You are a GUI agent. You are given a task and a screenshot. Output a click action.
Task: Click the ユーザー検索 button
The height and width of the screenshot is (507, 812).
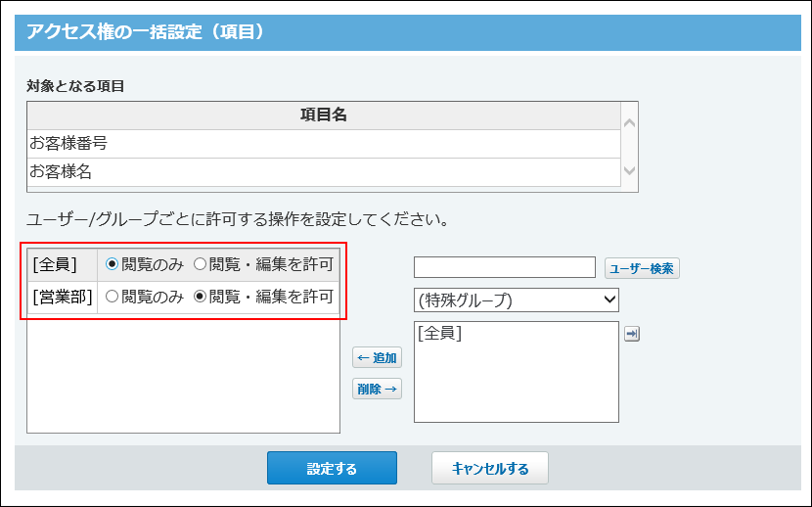[x=642, y=268]
